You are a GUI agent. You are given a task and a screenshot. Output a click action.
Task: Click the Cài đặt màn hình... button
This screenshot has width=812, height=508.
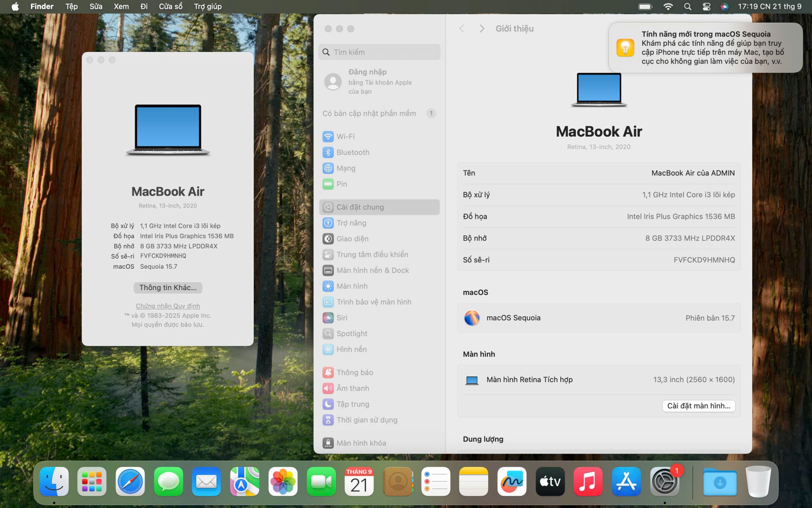pyautogui.click(x=698, y=406)
